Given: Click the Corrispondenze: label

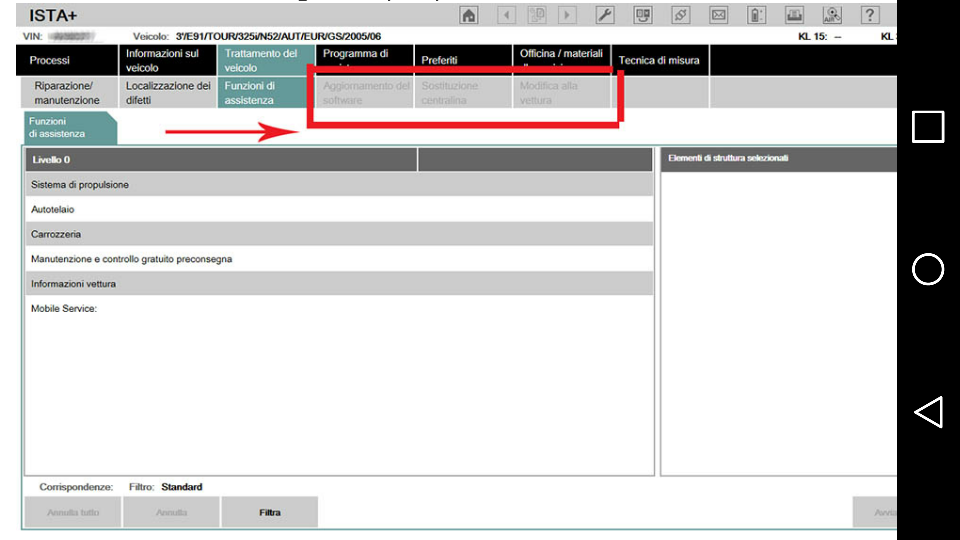Looking at the screenshot, I should [x=76, y=487].
